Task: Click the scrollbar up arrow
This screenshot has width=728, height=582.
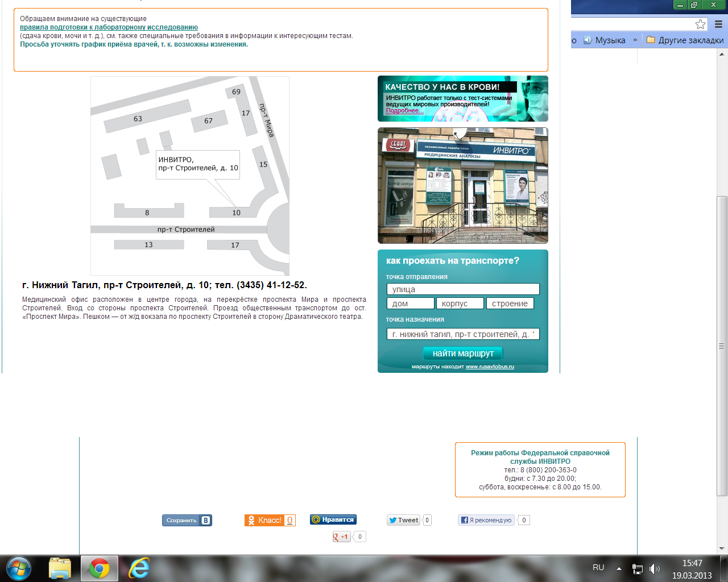Action: point(722,53)
